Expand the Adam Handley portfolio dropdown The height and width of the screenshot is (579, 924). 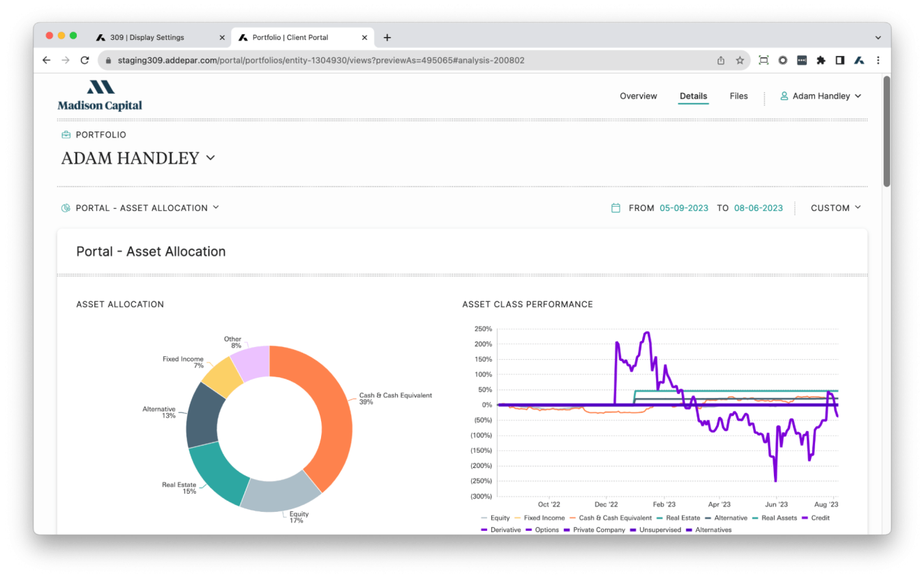(210, 159)
